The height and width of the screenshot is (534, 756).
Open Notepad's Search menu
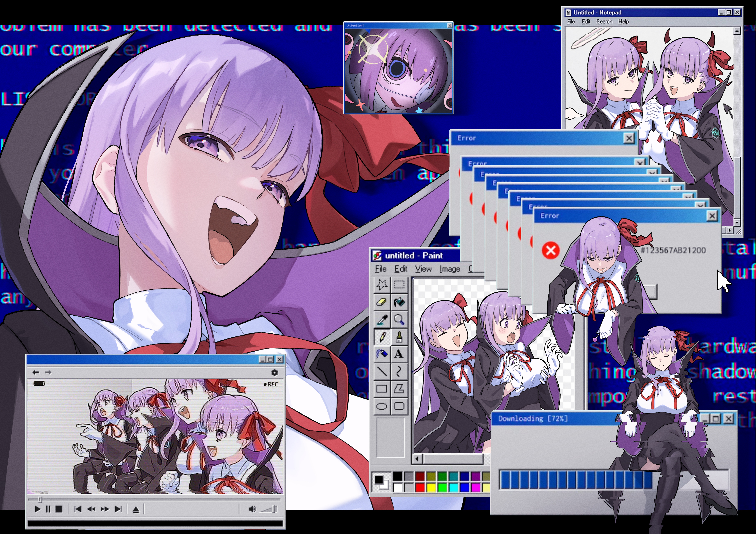[x=604, y=22]
